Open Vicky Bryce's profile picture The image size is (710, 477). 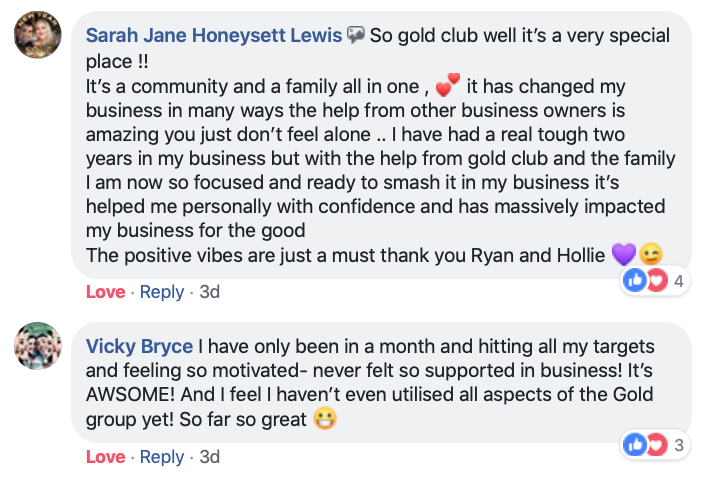point(38,346)
